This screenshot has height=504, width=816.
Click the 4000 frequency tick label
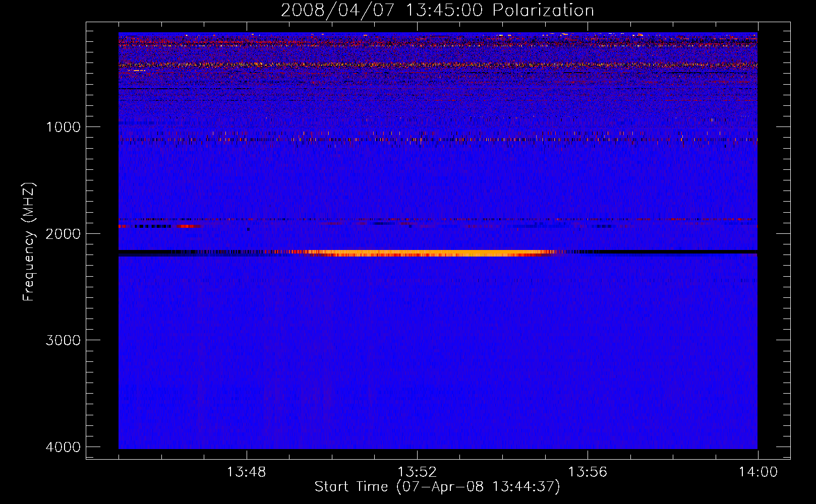coord(63,447)
